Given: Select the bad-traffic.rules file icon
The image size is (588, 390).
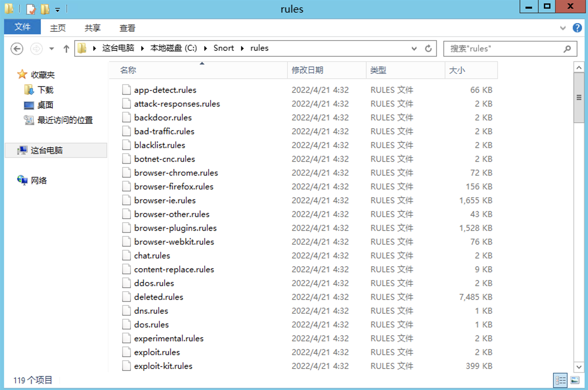Looking at the screenshot, I should pos(126,131).
